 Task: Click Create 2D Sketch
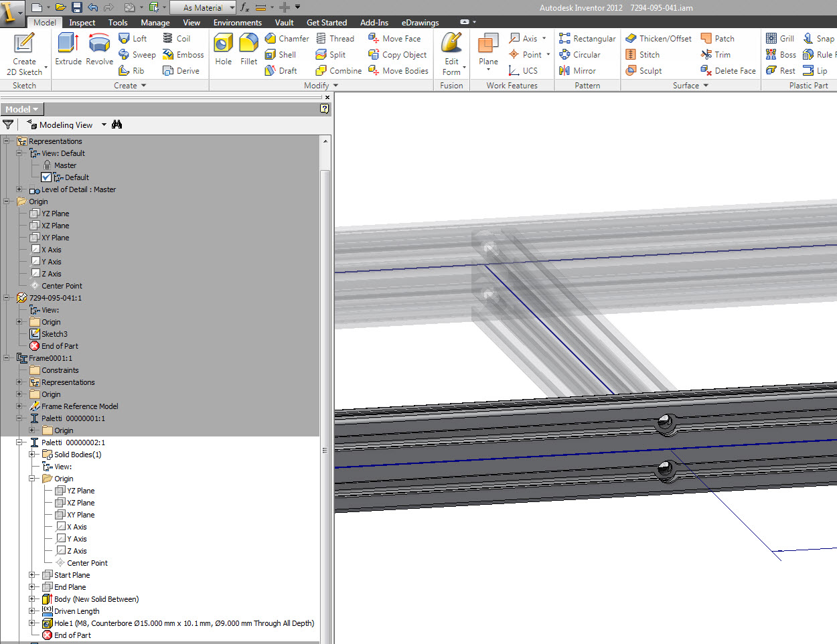24,54
